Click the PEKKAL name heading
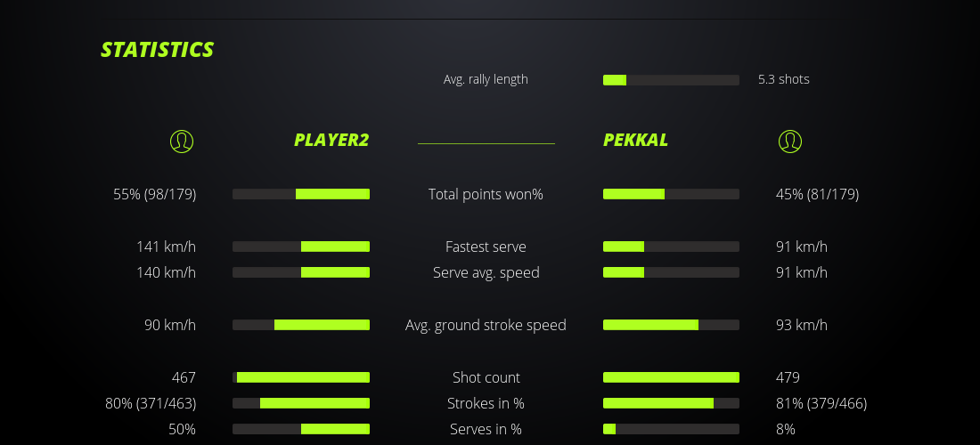This screenshot has height=445, width=980. [x=635, y=140]
